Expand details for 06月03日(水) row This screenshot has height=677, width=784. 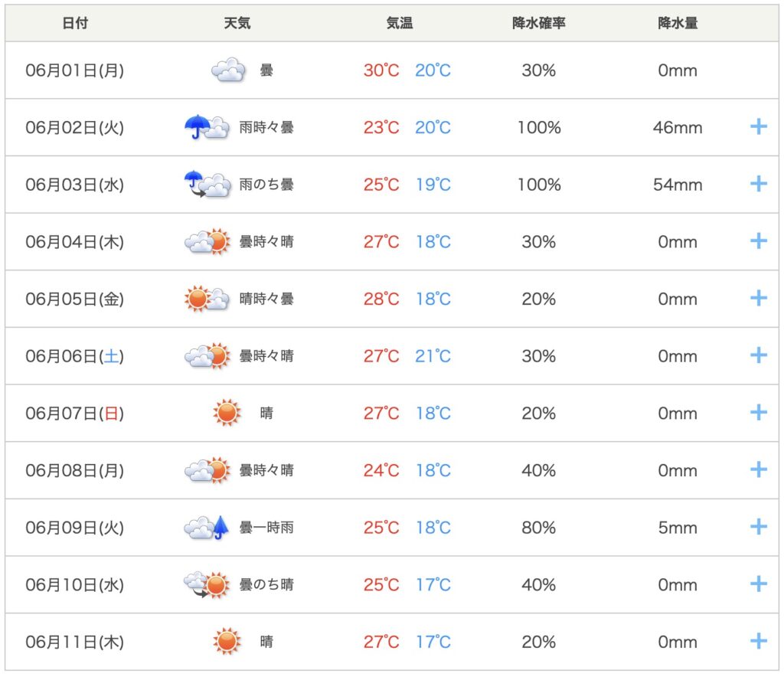tap(759, 184)
